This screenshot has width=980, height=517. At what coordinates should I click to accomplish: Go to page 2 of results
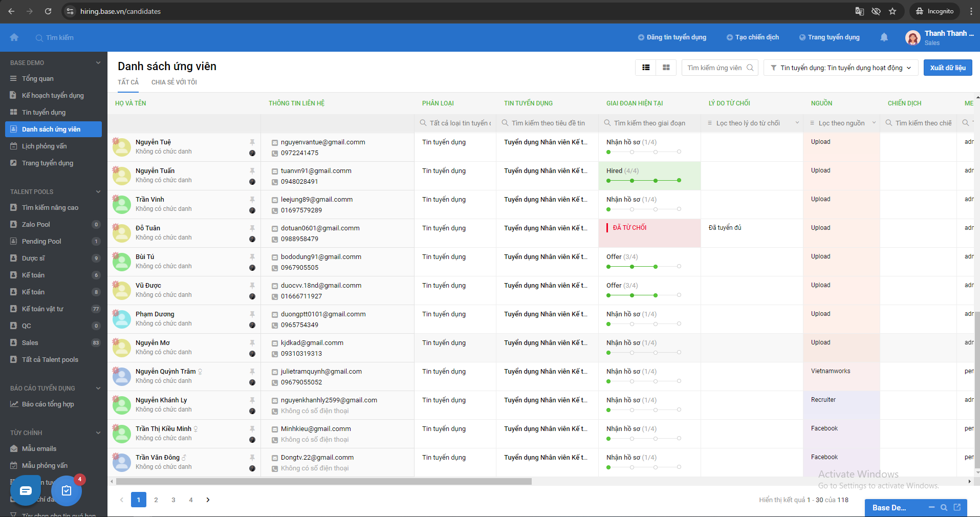click(156, 500)
